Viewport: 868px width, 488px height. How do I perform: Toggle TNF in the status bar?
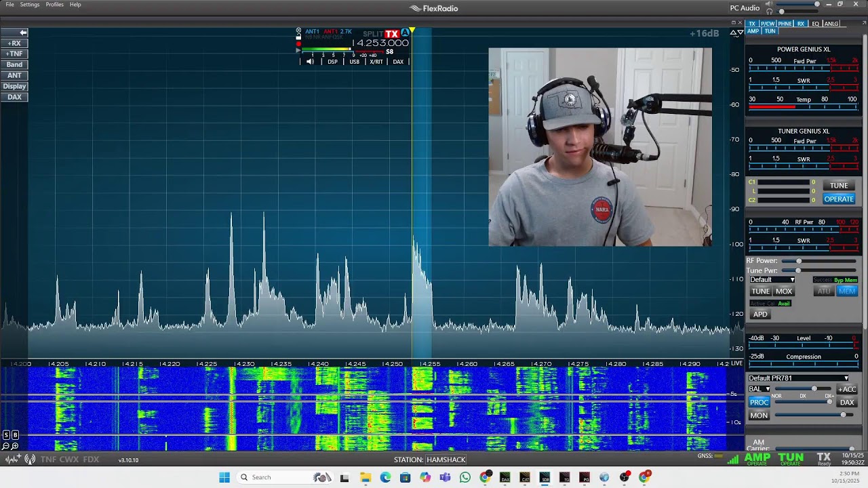click(48, 460)
